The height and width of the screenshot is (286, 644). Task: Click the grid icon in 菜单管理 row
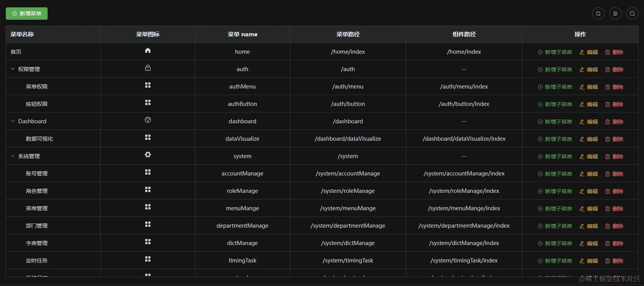148,207
